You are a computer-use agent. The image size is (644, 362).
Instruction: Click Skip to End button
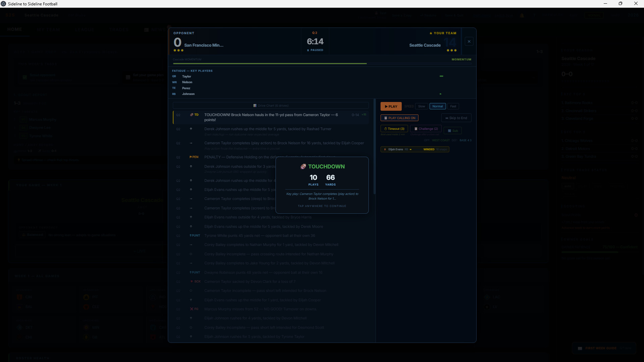point(456,118)
